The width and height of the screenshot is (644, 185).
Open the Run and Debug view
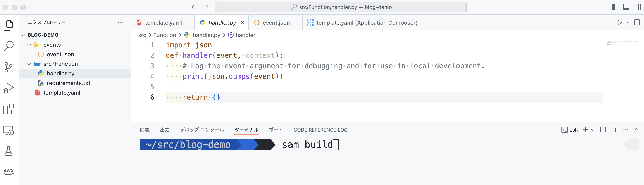pos(9,88)
